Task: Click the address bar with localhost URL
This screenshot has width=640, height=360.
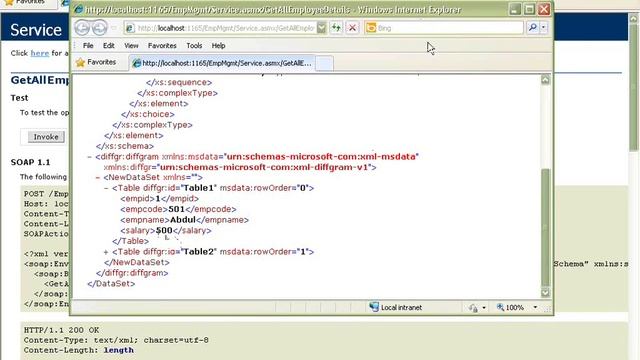Action: (225, 28)
